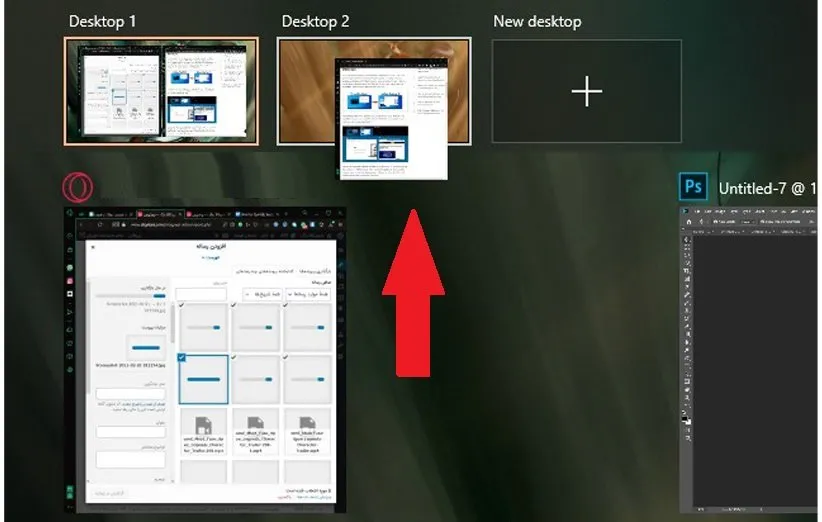The width and height of the screenshot is (822, 522).
Task: Click the window being dragged under Desktop 2
Action: click(390, 118)
